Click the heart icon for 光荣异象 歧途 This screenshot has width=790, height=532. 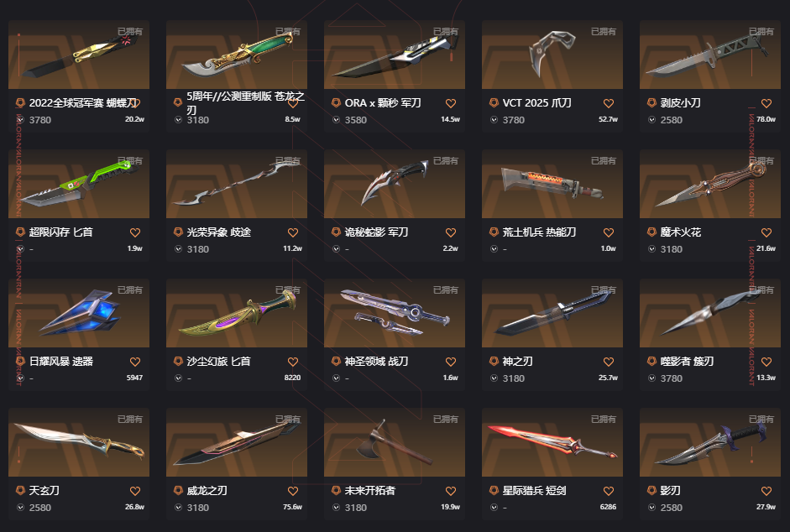click(293, 232)
